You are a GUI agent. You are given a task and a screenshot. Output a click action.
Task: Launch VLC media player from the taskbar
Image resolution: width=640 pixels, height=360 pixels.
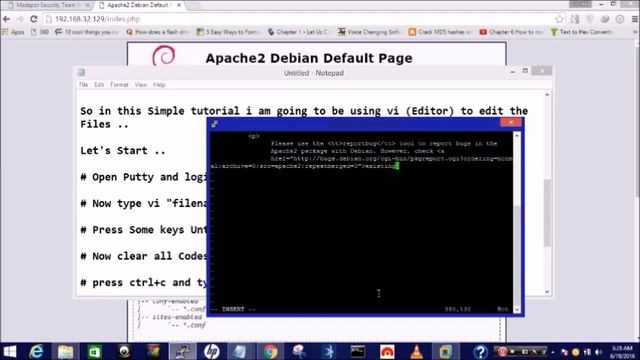tap(416, 351)
